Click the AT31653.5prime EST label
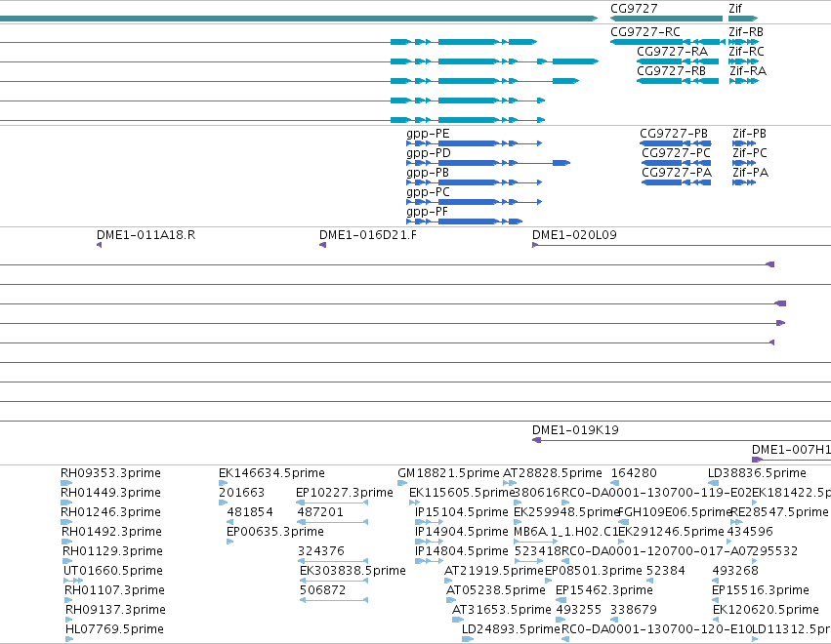The image size is (831, 644). (x=501, y=610)
